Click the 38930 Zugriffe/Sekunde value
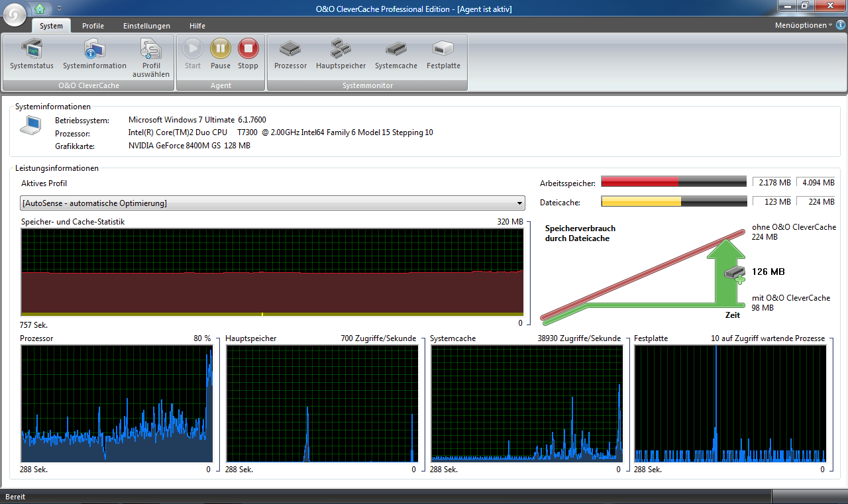This screenshot has height=504, width=848. (579, 338)
